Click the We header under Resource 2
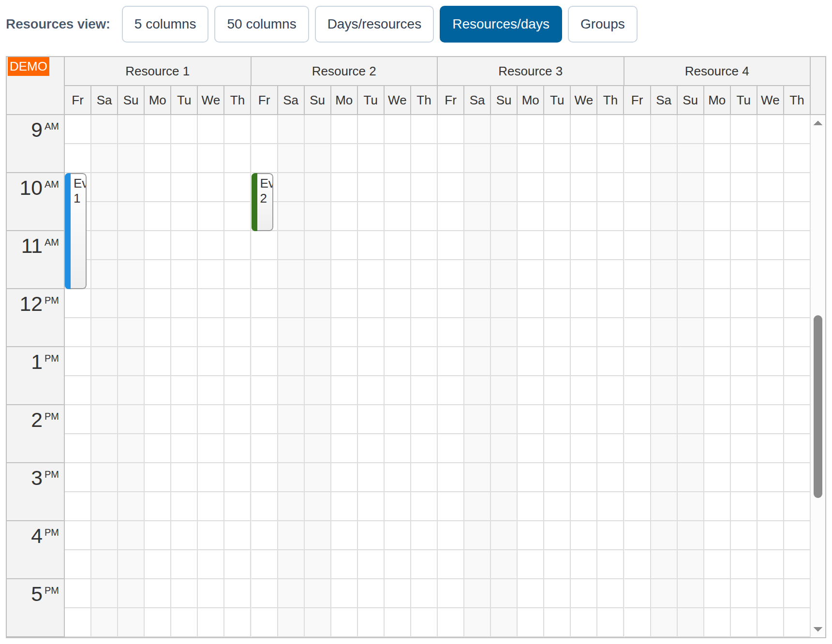This screenshot has width=832, height=644. click(397, 100)
